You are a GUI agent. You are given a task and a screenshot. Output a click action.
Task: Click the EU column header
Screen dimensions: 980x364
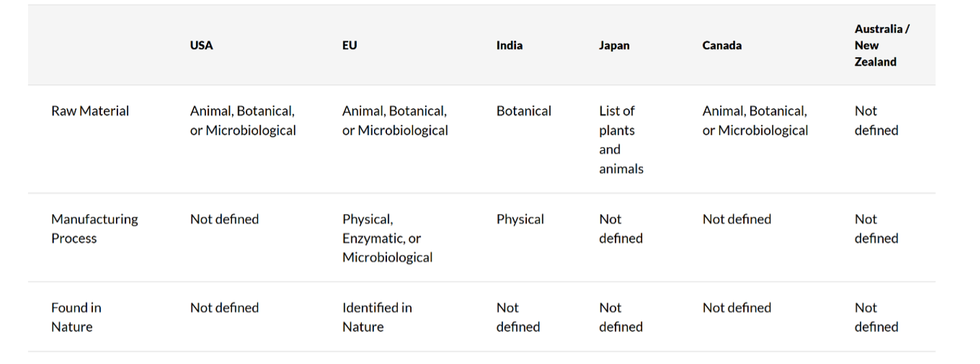(349, 46)
